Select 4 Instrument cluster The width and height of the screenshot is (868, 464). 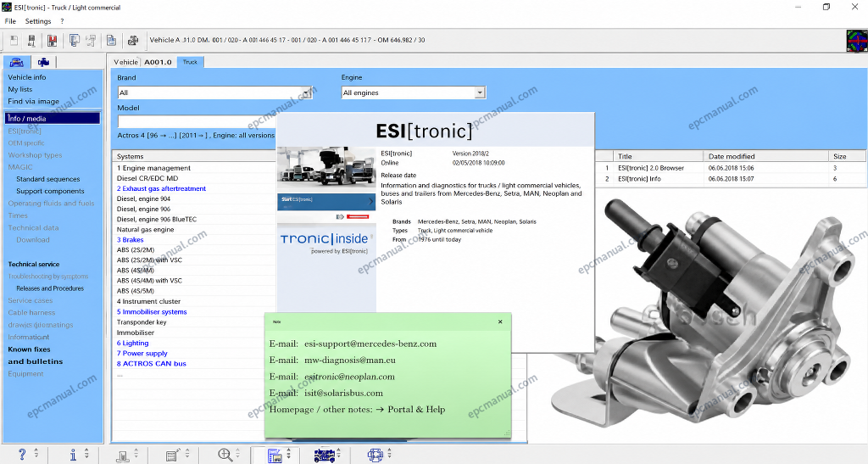pyautogui.click(x=148, y=301)
